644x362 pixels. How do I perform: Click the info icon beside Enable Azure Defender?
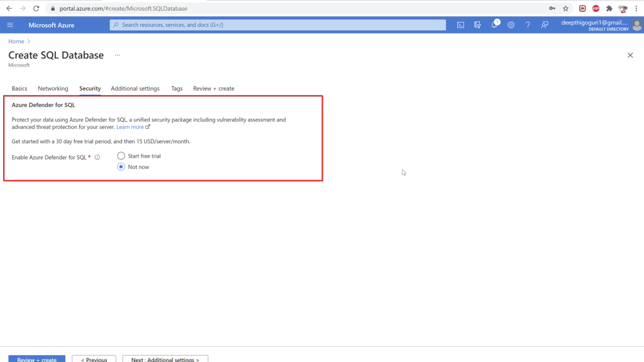point(97,158)
